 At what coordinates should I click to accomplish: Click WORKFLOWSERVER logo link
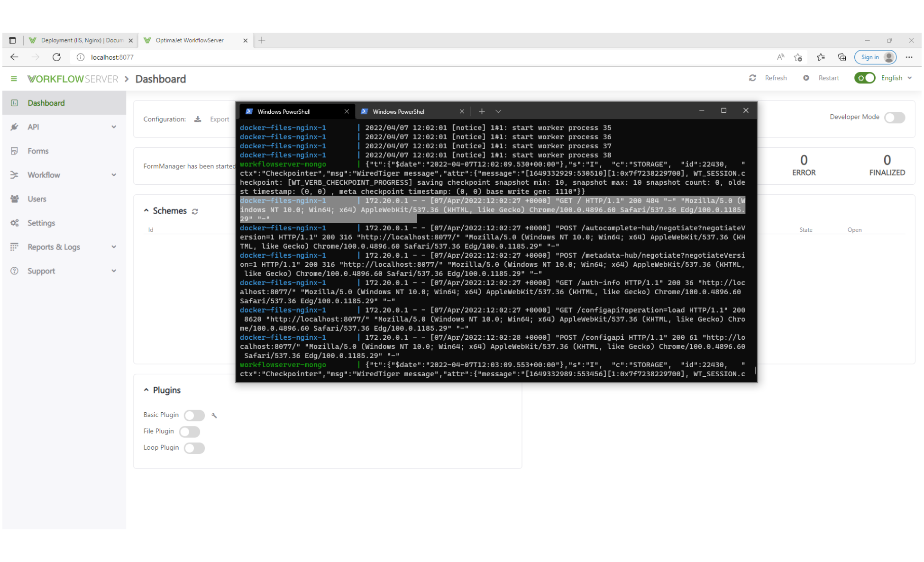coord(73,79)
